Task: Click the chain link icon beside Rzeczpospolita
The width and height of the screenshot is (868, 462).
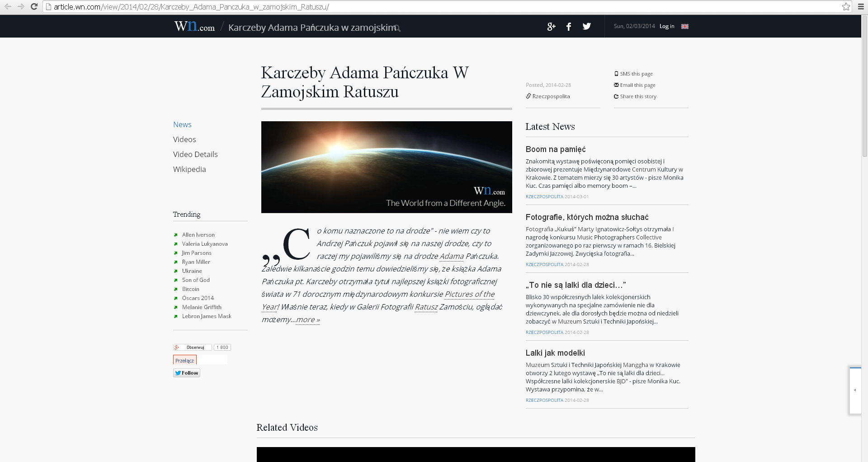Action: click(x=528, y=96)
